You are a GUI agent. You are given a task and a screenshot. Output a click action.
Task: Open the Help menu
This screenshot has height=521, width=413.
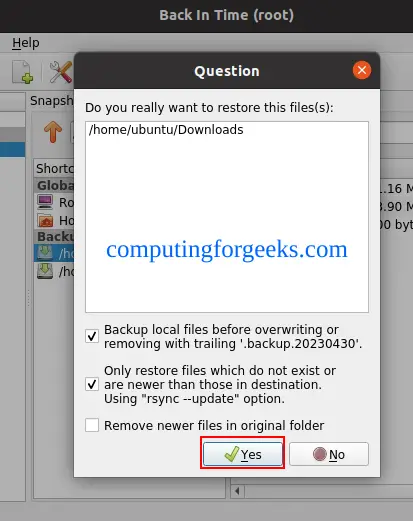click(x=26, y=43)
